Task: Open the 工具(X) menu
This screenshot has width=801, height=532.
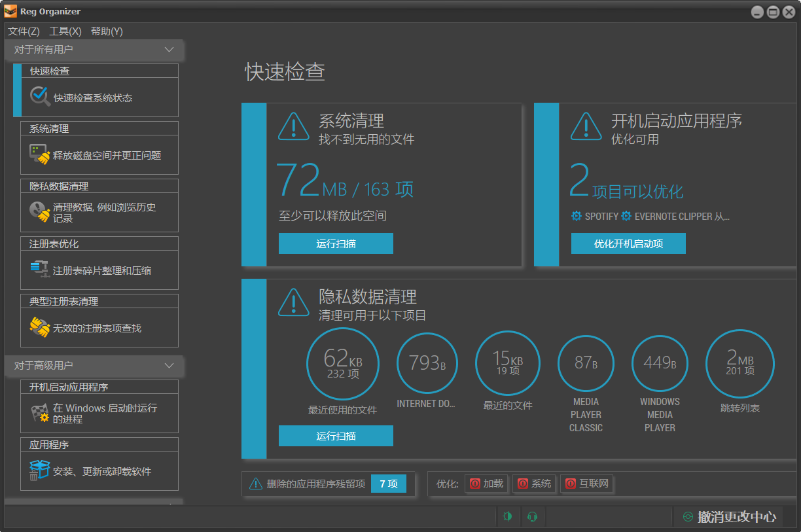Action: tap(65, 31)
